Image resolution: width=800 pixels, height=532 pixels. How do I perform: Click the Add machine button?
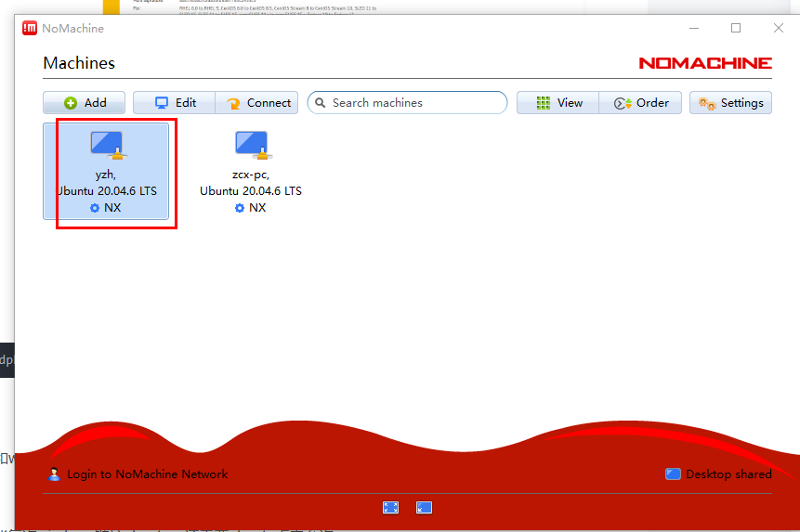pyautogui.click(x=85, y=103)
